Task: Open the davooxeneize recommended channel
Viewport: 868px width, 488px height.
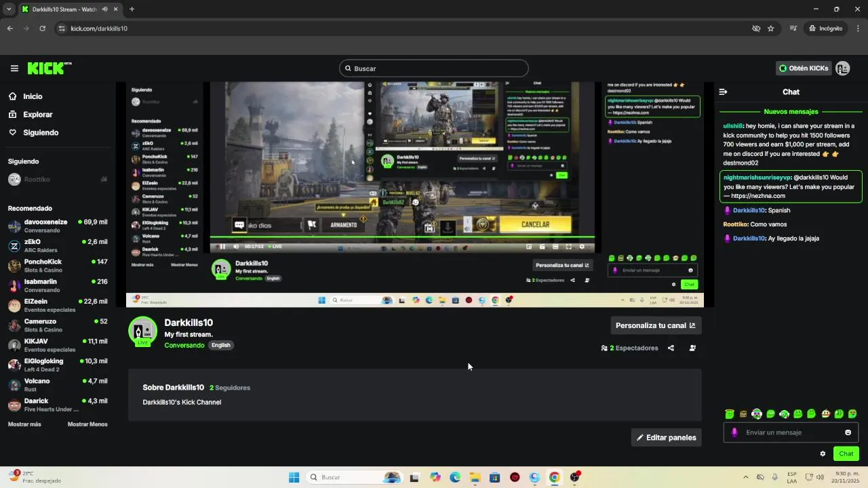Action: click(58, 226)
